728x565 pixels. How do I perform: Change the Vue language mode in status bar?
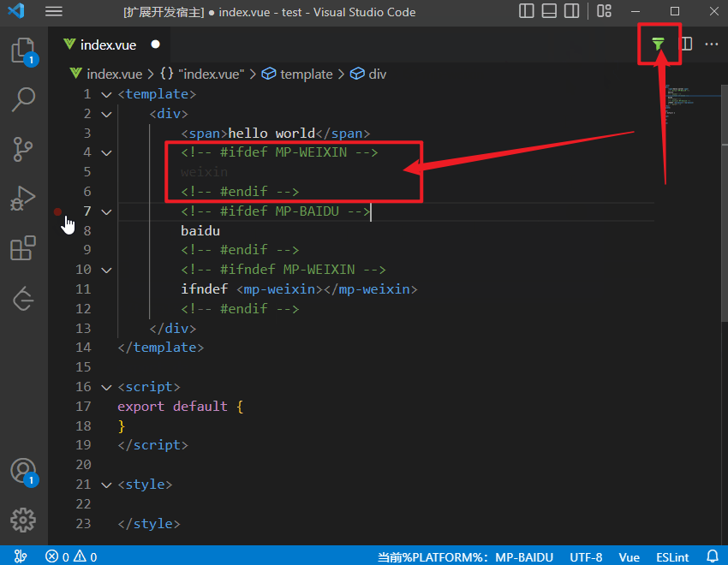pyautogui.click(x=630, y=557)
